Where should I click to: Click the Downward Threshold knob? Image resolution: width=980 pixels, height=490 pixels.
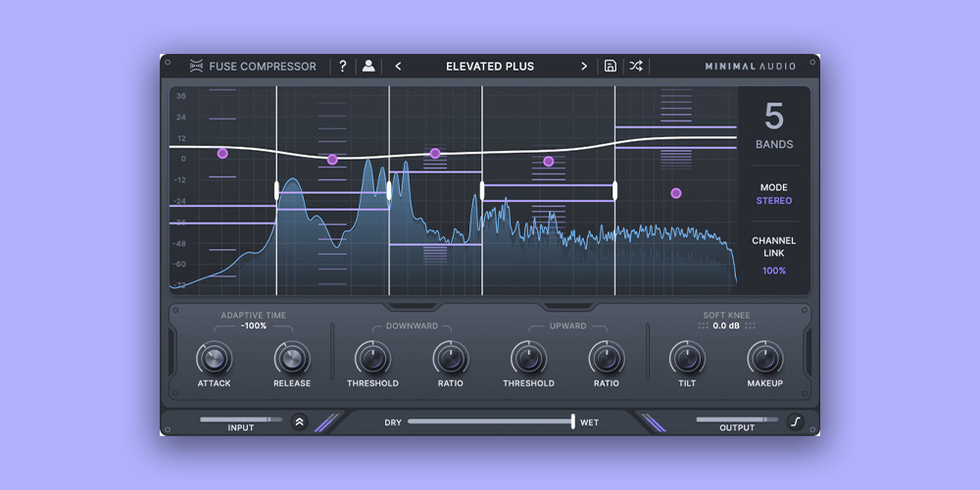[372, 359]
